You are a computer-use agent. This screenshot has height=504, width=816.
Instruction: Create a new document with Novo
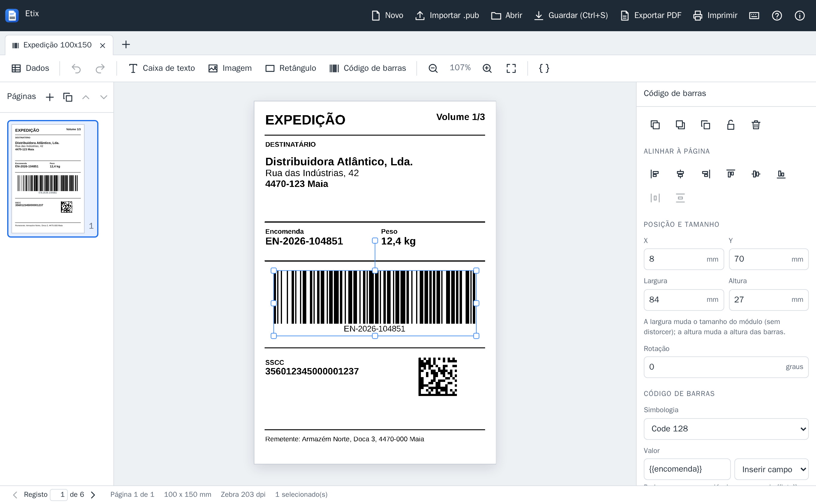coord(387,15)
